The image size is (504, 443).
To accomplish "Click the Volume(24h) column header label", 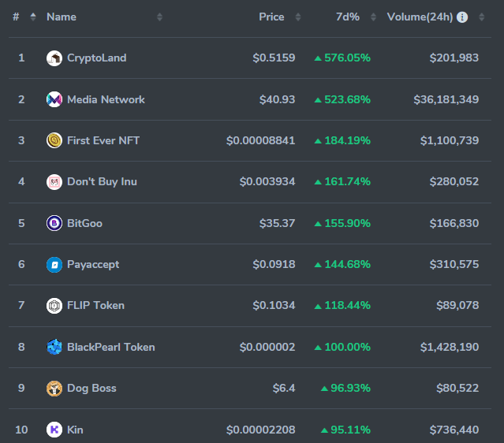I will [x=420, y=17].
